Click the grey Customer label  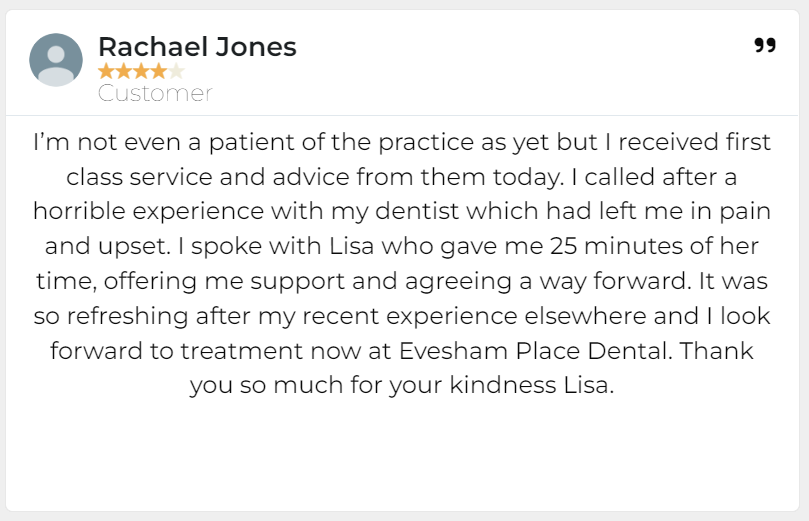tap(155, 94)
